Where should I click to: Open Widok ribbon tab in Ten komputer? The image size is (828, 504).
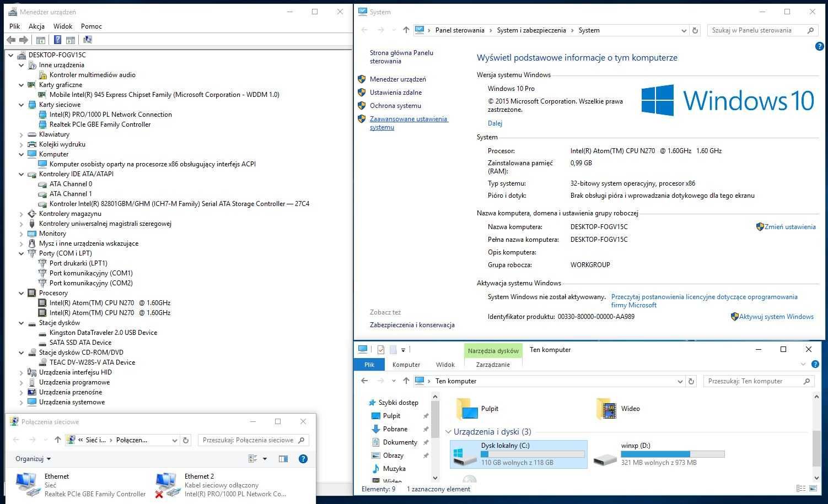tap(445, 365)
